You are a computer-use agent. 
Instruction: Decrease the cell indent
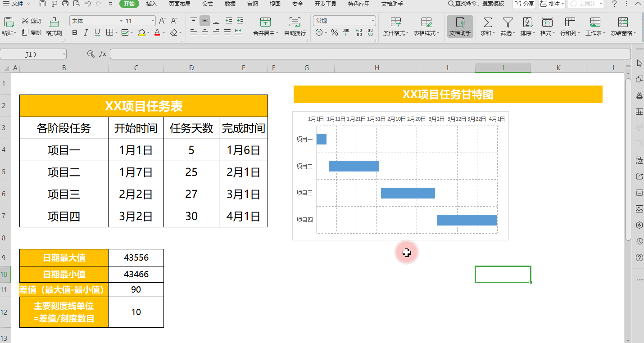pos(229,21)
